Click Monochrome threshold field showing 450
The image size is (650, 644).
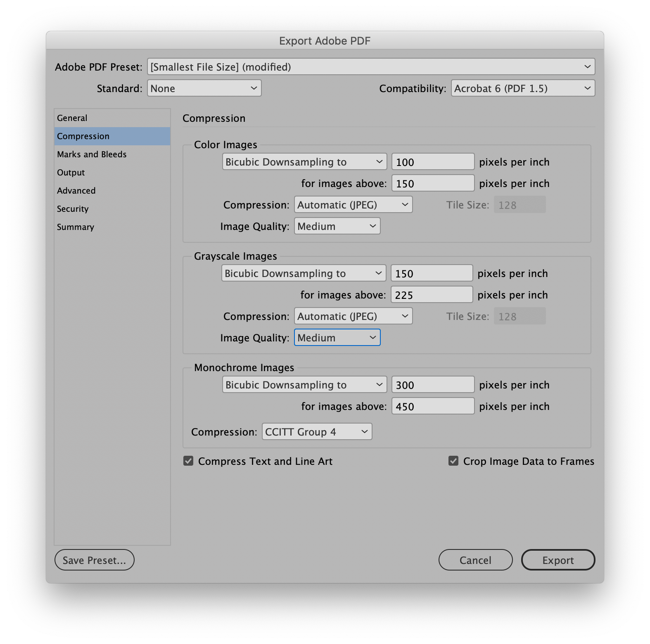click(x=433, y=406)
